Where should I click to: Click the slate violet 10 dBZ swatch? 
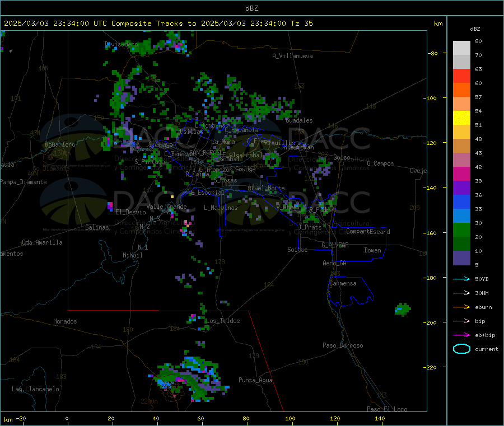tap(461, 258)
